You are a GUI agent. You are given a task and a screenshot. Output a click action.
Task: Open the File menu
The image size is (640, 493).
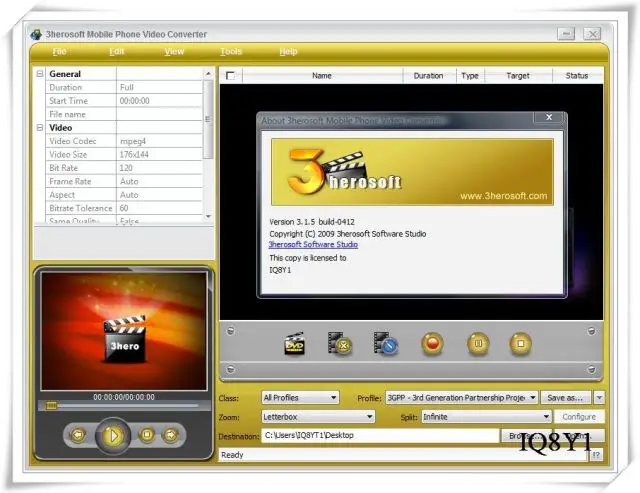coord(59,51)
